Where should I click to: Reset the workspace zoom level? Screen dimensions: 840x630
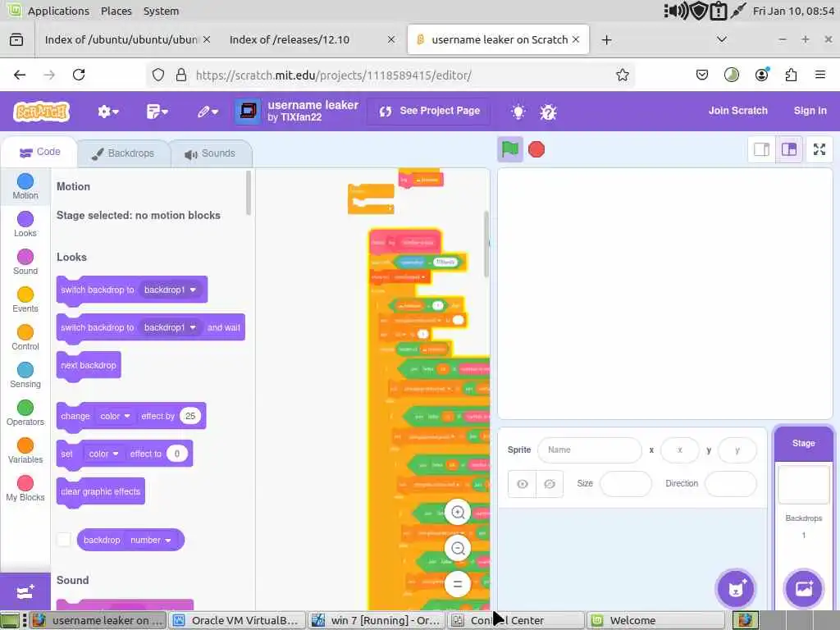tap(458, 584)
